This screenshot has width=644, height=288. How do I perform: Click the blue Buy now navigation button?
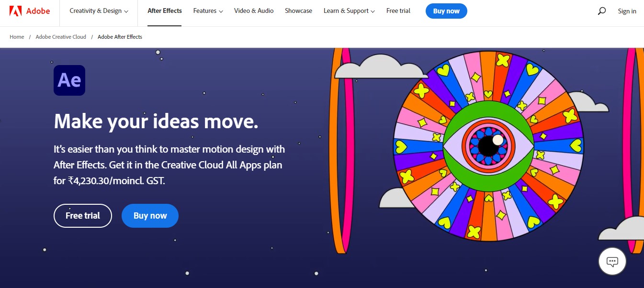pos(446,11)
